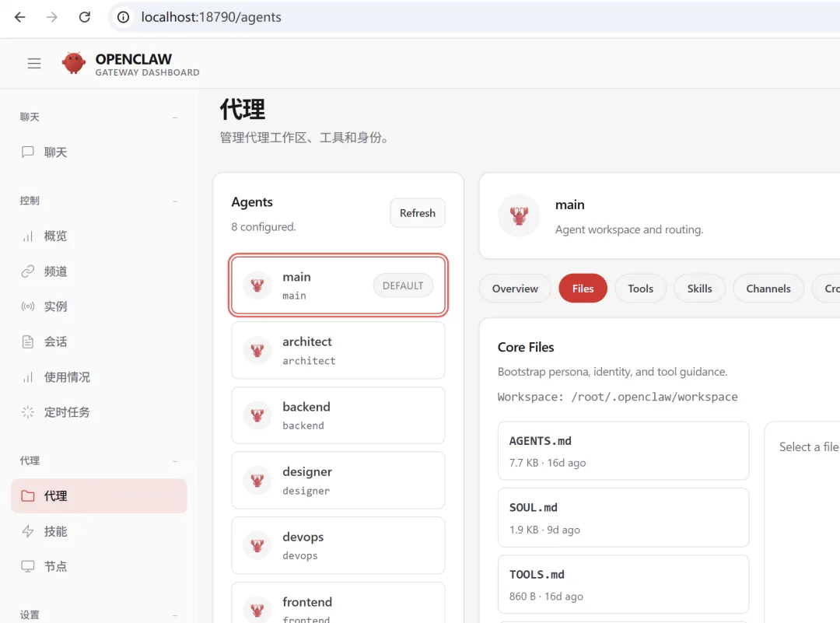Switch to the Overview tab

515,289
